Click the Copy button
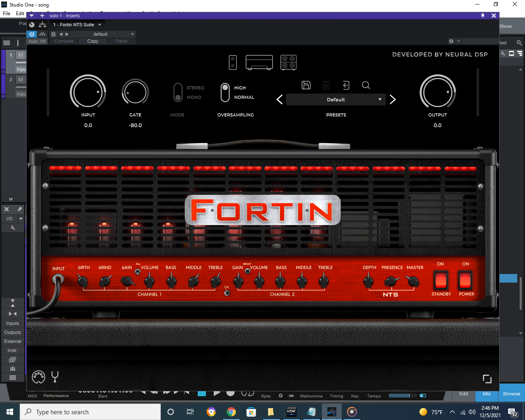Image resolution: width=525 pixels, height=420 pixels. click(93, 41)
